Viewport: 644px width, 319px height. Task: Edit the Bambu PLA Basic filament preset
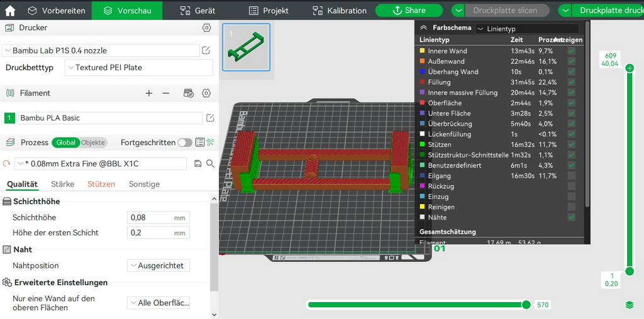coord(210,118)
